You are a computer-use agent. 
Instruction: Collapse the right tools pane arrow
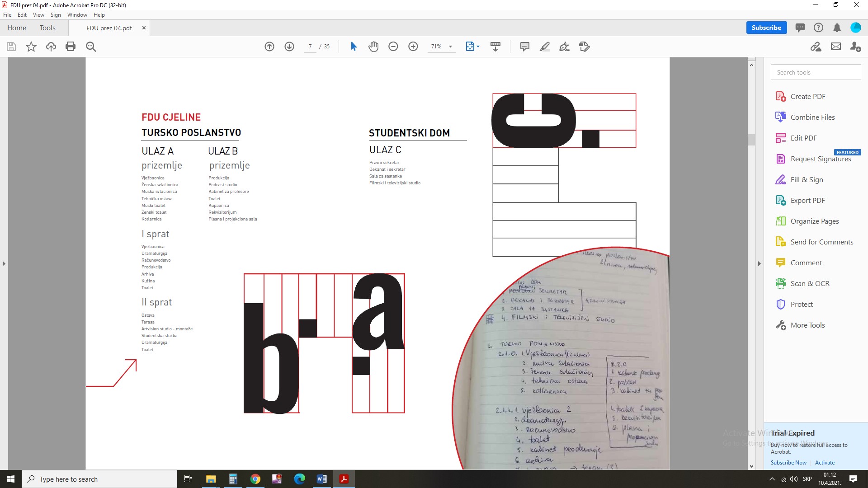[x=759, y=263]
